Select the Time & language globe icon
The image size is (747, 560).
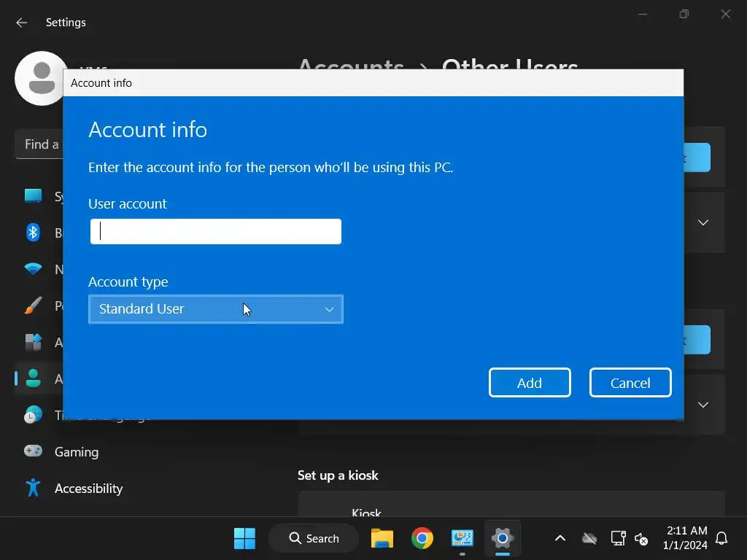(33, 415)
